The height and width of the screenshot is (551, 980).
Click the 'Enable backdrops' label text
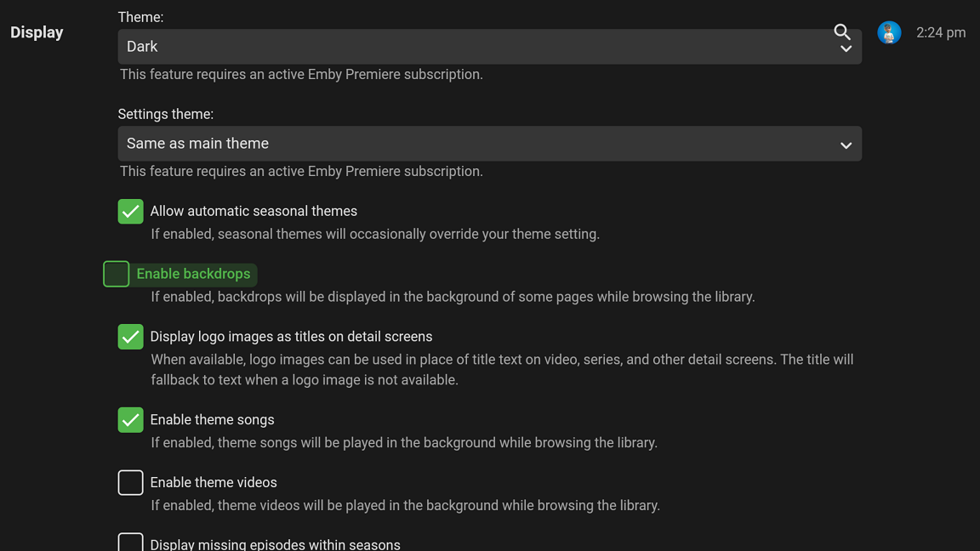(x=193, y=274)
